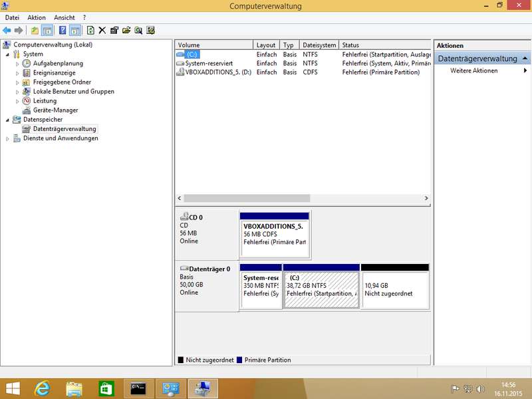Click the Up one level folder icon
Viewport: 532px width, 399px height.
[x=35, y=31]
